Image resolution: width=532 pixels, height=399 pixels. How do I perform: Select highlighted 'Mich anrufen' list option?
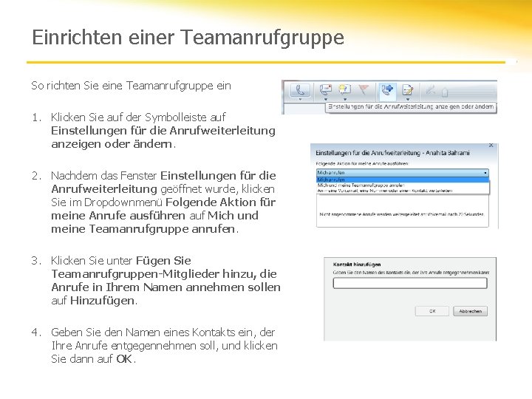[x=403, y=180]
